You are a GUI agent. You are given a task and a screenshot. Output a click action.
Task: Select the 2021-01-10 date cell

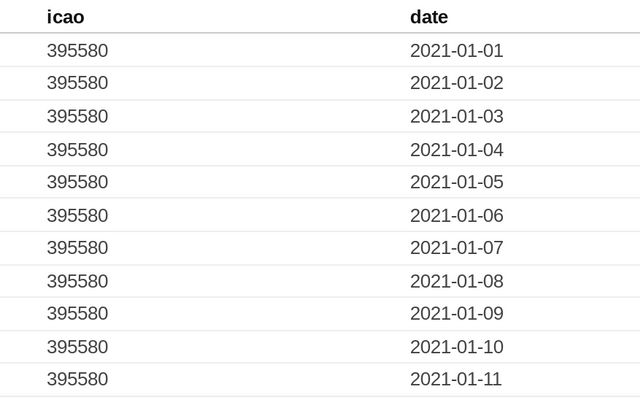tap(456, 347)
